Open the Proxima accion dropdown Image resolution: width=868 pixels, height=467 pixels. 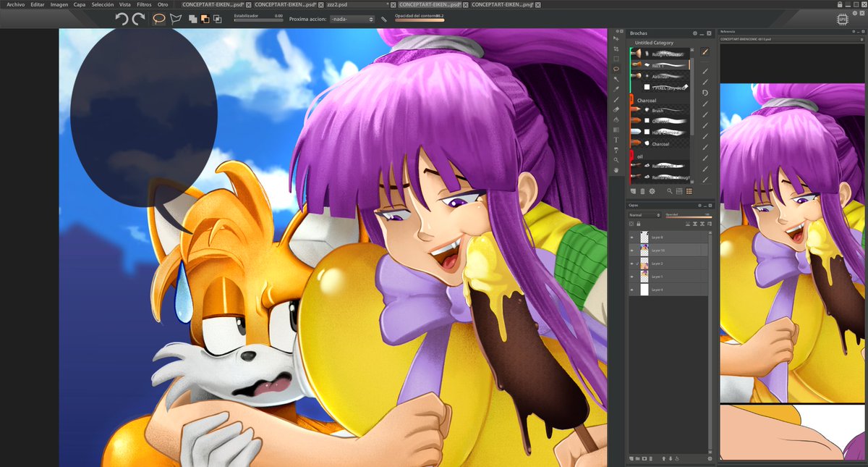pyautogui.click(x=352, y=19)
